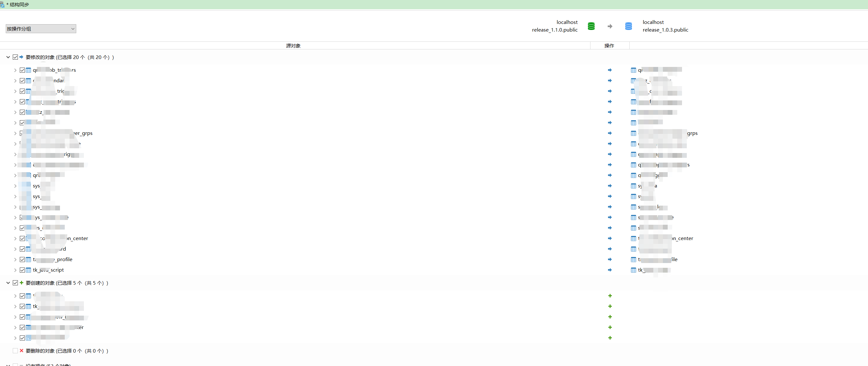
Task: Click the blue operation arrow in tk_java_script row
Action: (x=610, y=270)
